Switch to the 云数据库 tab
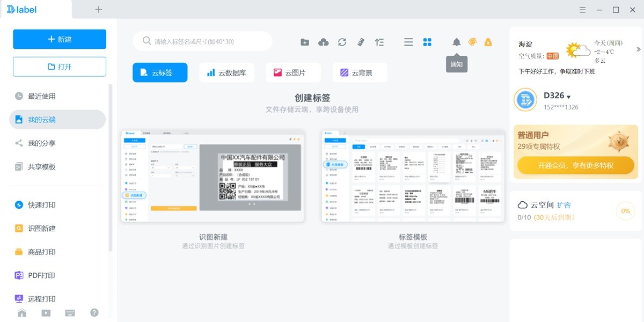The image size is (644, 322). click(x=226, y=72)
